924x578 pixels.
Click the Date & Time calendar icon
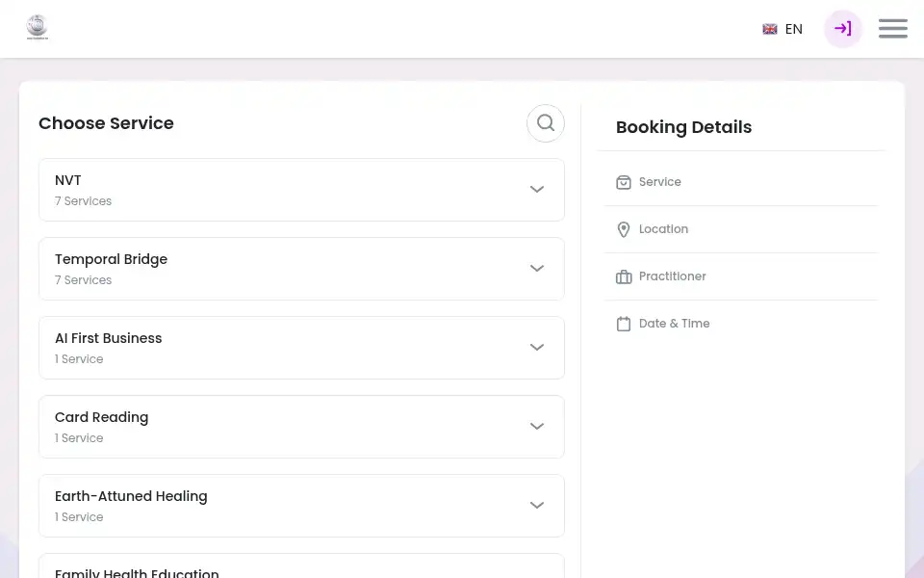pos(624,324)
